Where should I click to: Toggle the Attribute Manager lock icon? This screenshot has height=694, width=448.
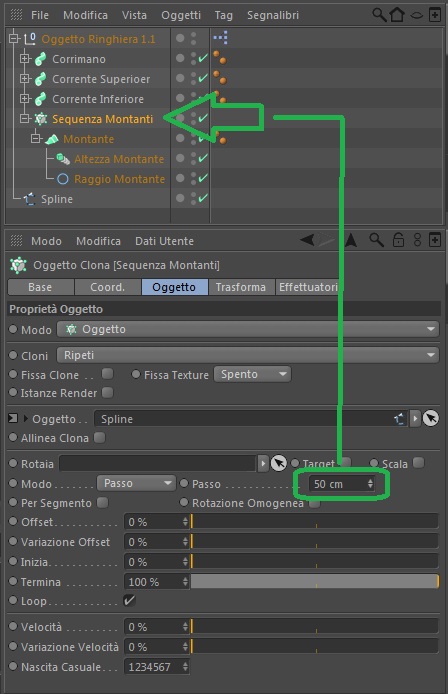click(x=398, y=240)
